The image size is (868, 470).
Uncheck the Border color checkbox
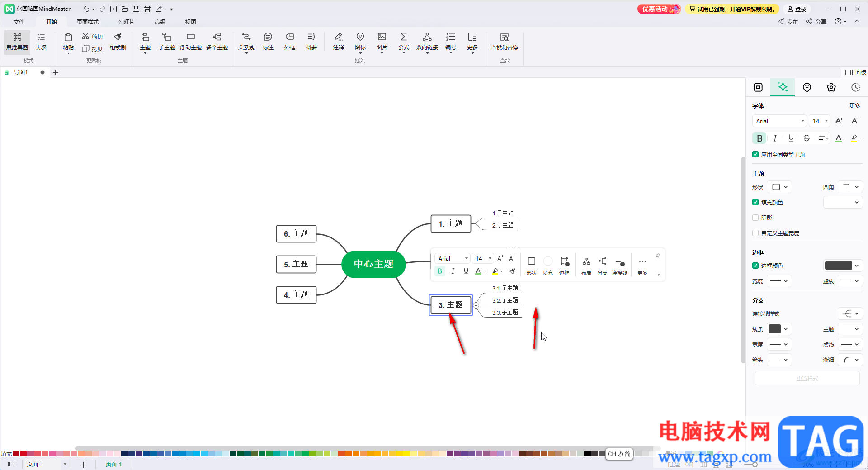[755, 266]
